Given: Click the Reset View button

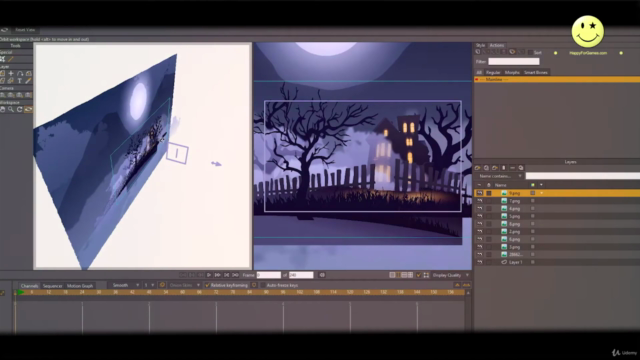Looking at the screenshot, I should pos(25,30).
